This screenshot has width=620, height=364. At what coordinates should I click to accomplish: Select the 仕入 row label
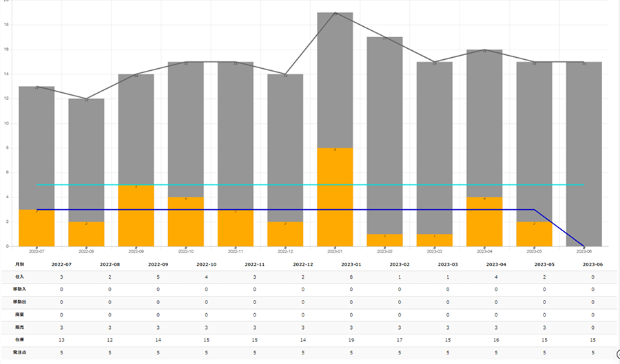click(19, 276)
